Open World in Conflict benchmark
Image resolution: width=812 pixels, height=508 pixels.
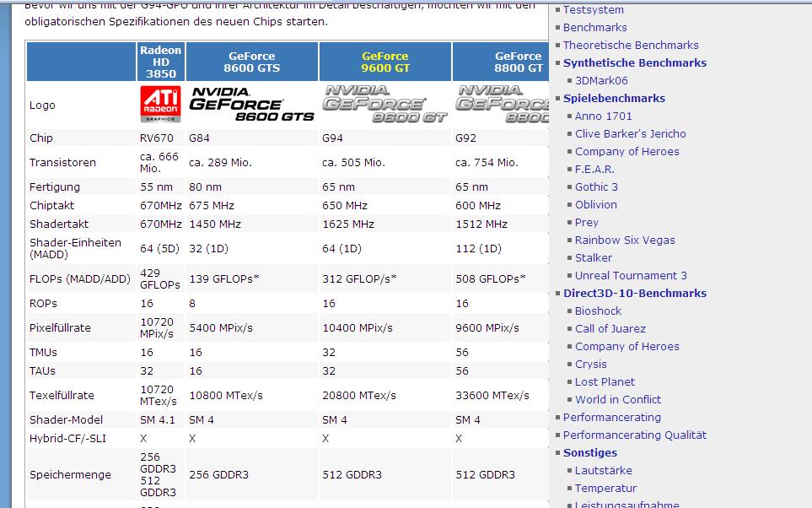pyautogui.click(x=618, y=399)
